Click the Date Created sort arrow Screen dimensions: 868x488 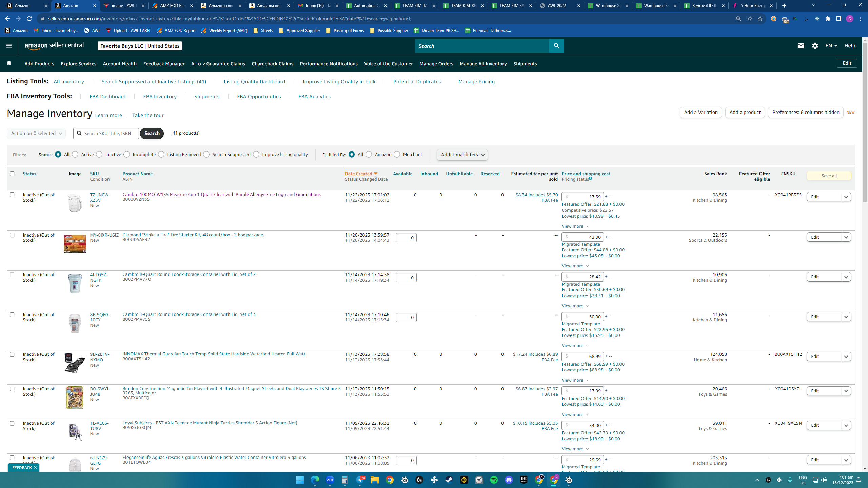[376, 174]
